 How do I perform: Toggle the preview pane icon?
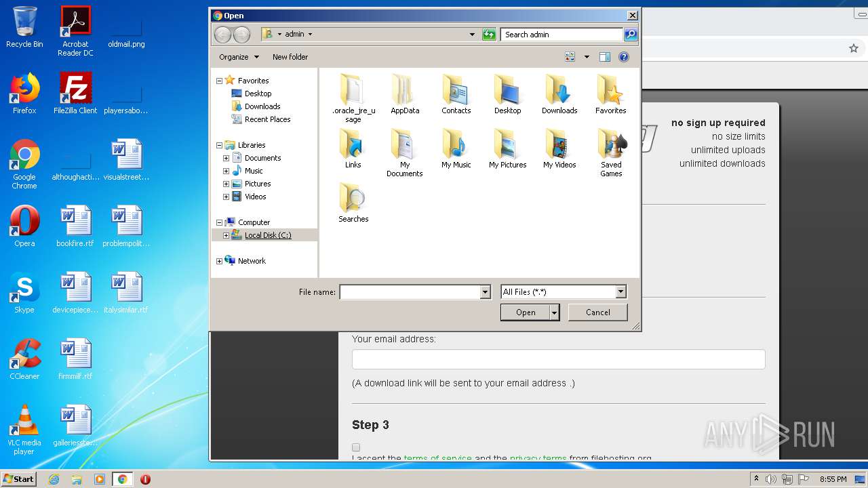coord(605,57)
